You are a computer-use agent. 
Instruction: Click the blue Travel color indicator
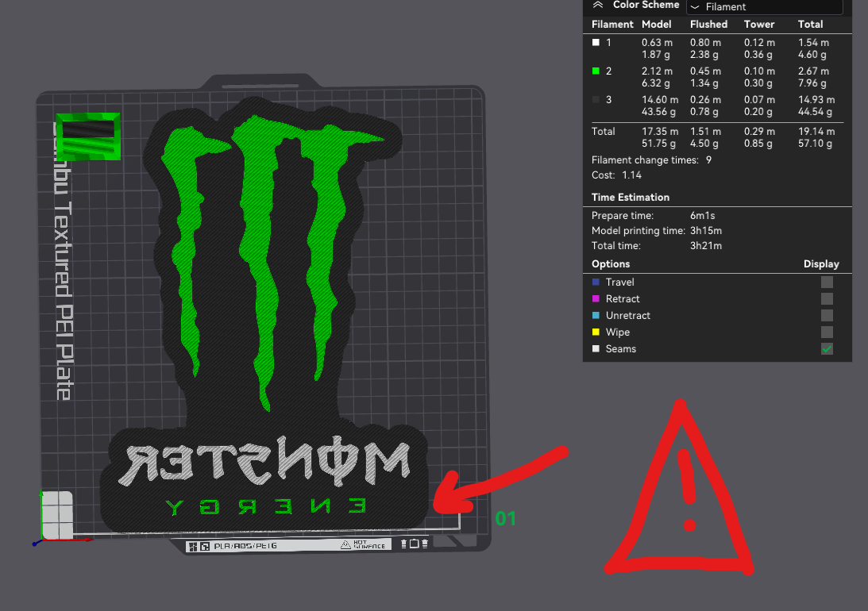[596, 282]
